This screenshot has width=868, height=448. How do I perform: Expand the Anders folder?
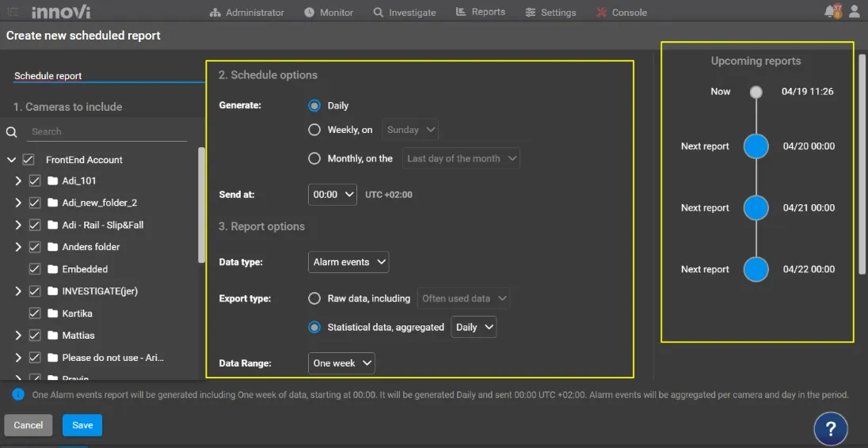[17, 247]
